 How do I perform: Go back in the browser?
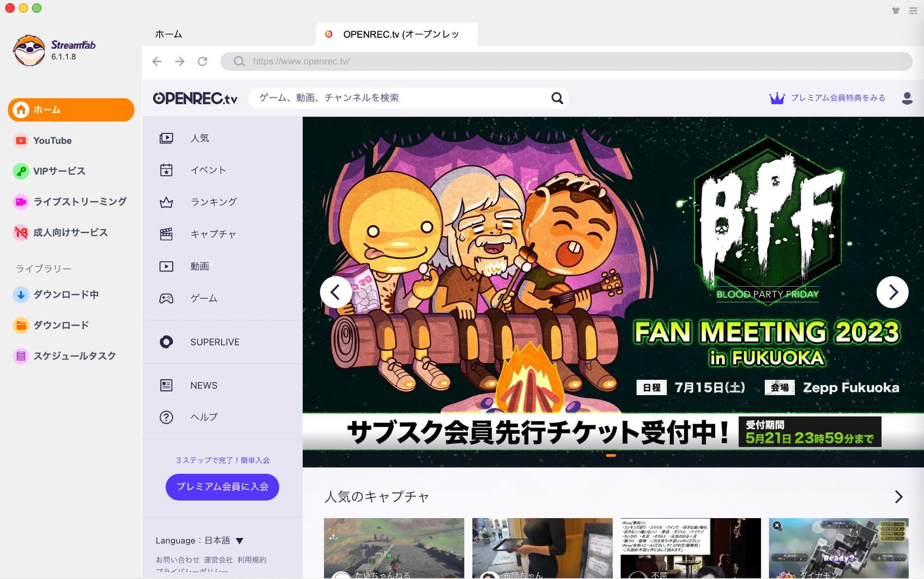(157, 61)
